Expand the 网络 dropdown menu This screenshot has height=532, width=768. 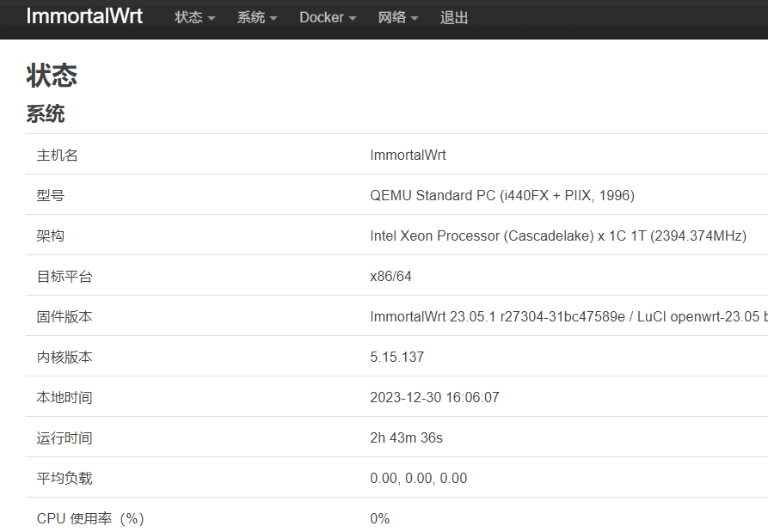pyautogui.click(x=398, y=18)
